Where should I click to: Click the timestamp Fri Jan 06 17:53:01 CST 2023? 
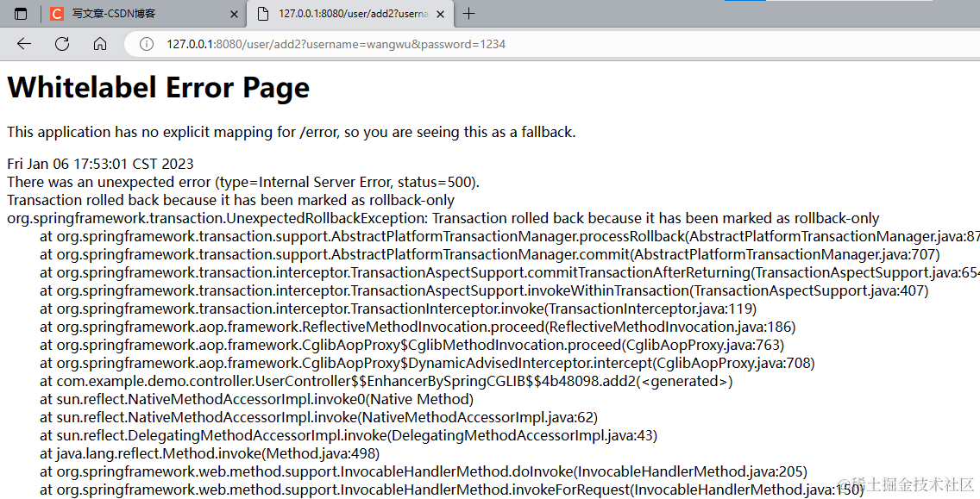pyautogui.click(x=100, y=164)
